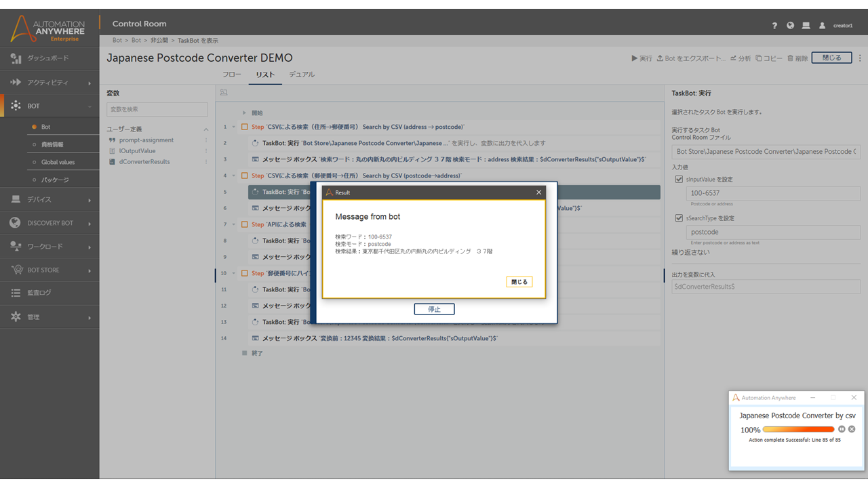The width and height of the screenshot is (868, 488).
Task: Collapse the BOT sidebar menu
Action: pyautogui.click(x=50, y=106)
